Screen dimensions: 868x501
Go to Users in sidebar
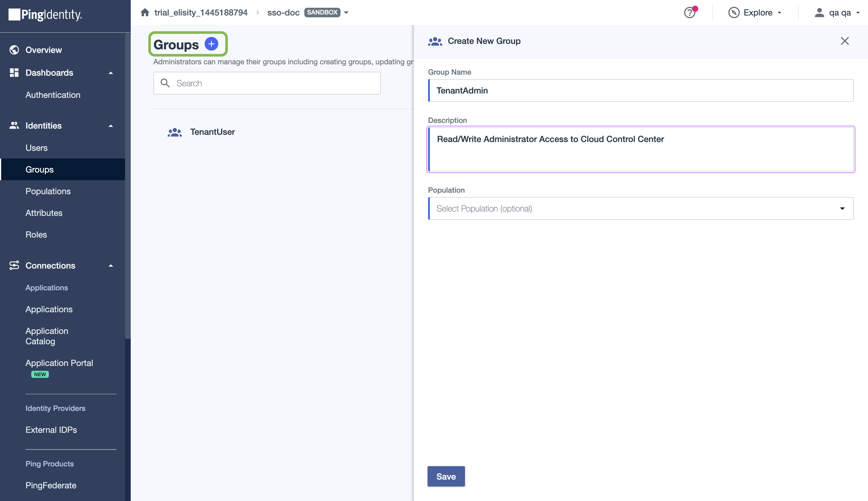pos(36,148)
